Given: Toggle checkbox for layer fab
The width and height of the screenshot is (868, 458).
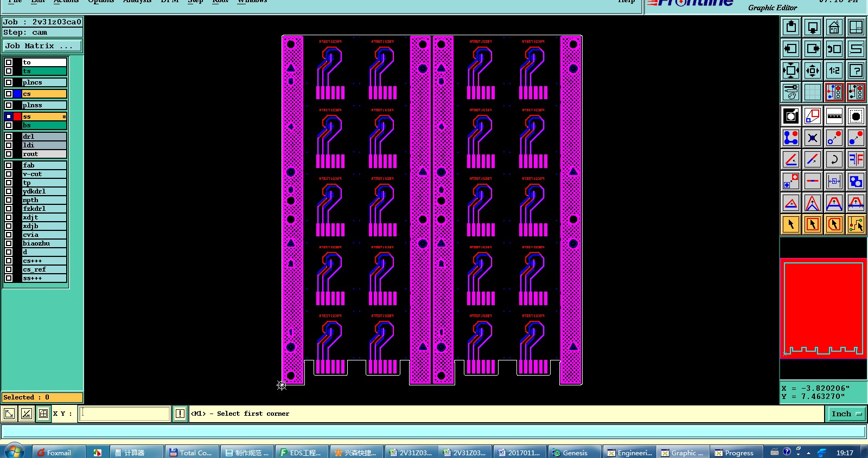Looking at the screenshot, I should click(9, 165).
